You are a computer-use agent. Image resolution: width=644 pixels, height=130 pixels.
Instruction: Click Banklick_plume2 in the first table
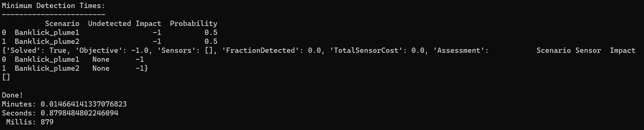(47, 42)
